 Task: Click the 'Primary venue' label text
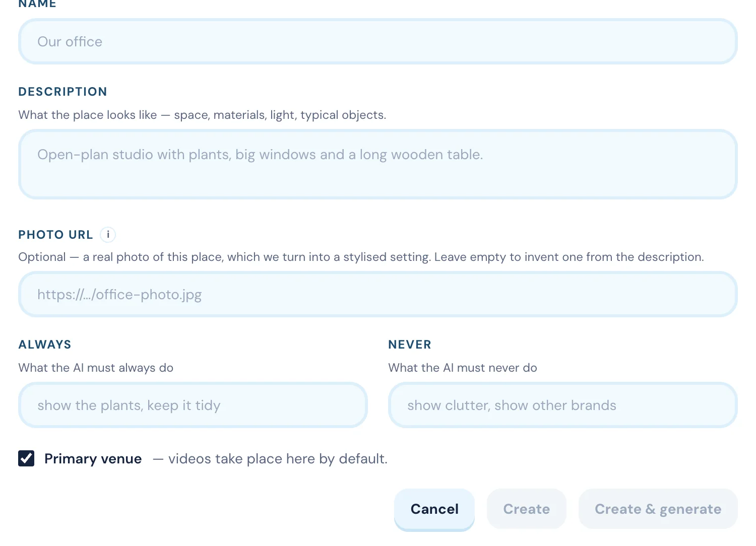[93, 459]
